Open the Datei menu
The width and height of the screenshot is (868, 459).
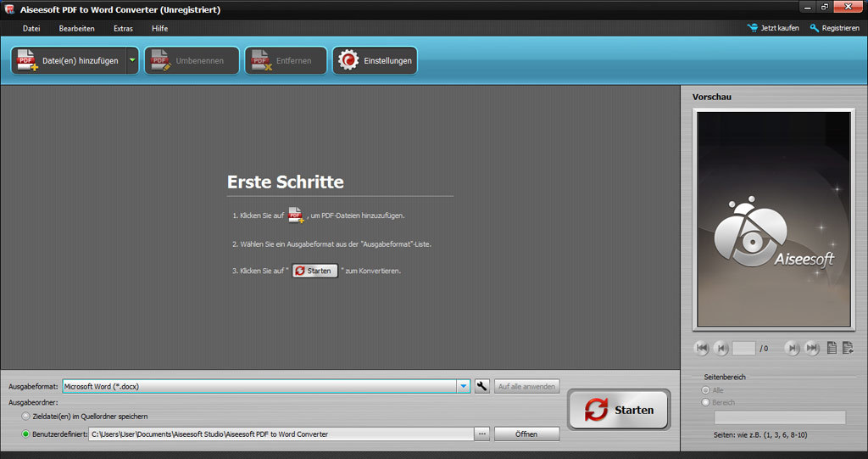[31, 28]
